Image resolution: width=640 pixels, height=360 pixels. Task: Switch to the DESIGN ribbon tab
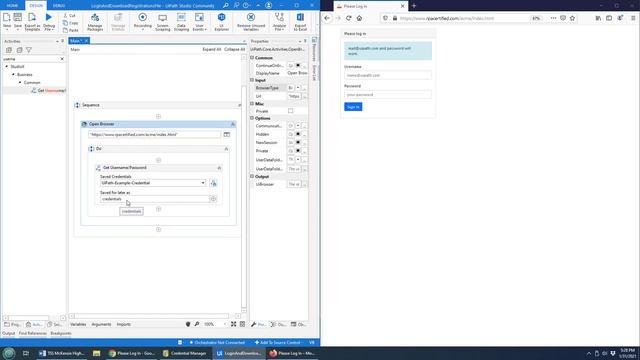click(x=36, y=5)
